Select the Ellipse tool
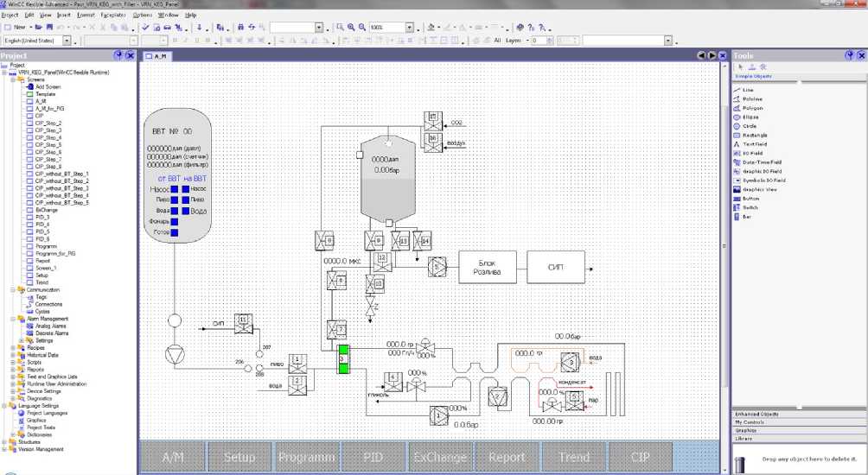The height and width of the screenshot is (475, 868). 750,117
